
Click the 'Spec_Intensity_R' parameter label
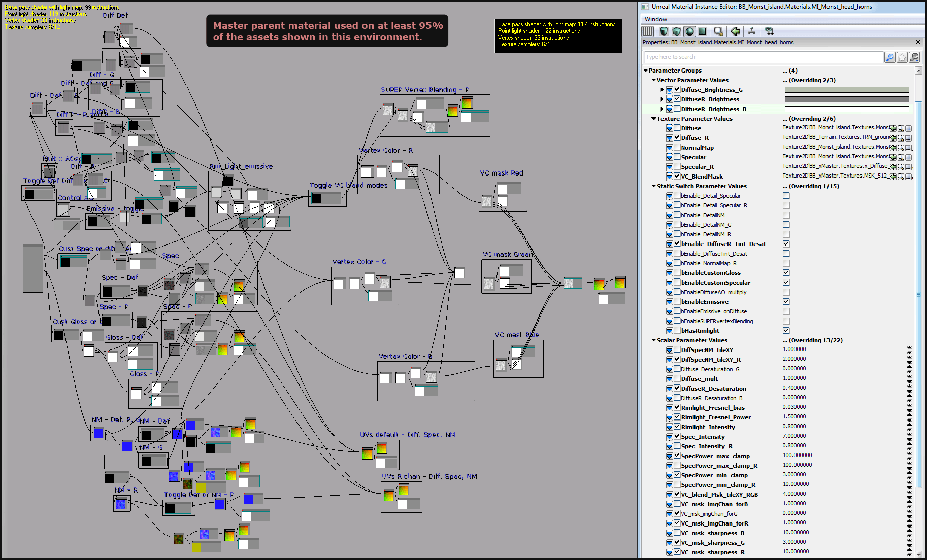[707, 446]
